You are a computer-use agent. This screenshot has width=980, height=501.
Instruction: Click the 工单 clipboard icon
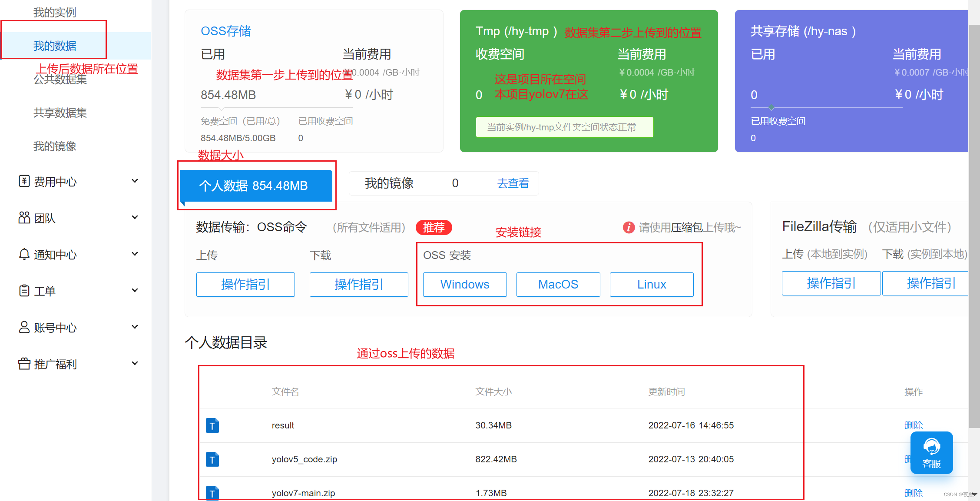24,290
